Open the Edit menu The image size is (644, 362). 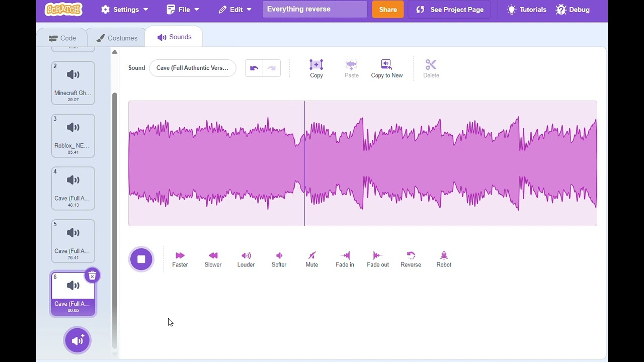pos(235,10)
